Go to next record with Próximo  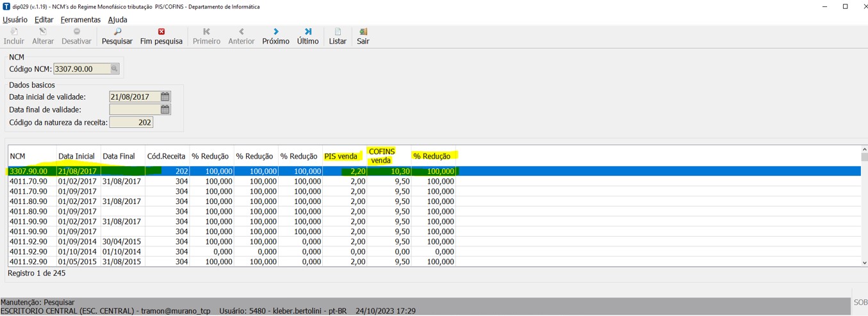pyautogui.click(x=275, y=36)
